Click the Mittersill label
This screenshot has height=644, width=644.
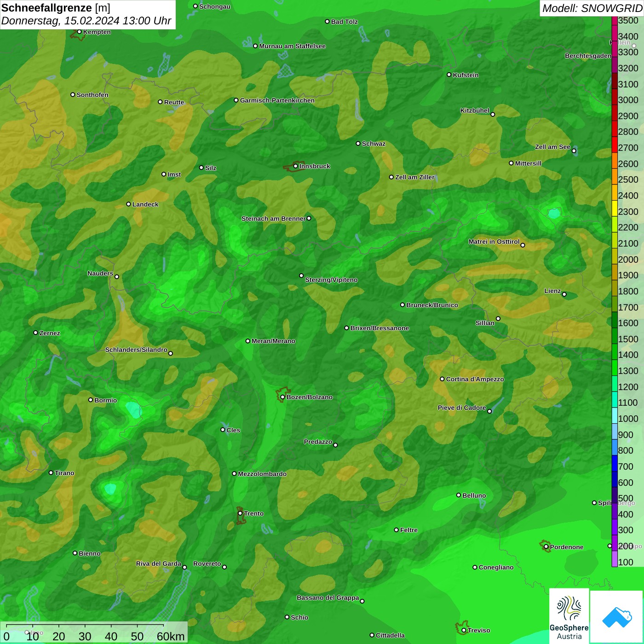click(x=528, y=163)
